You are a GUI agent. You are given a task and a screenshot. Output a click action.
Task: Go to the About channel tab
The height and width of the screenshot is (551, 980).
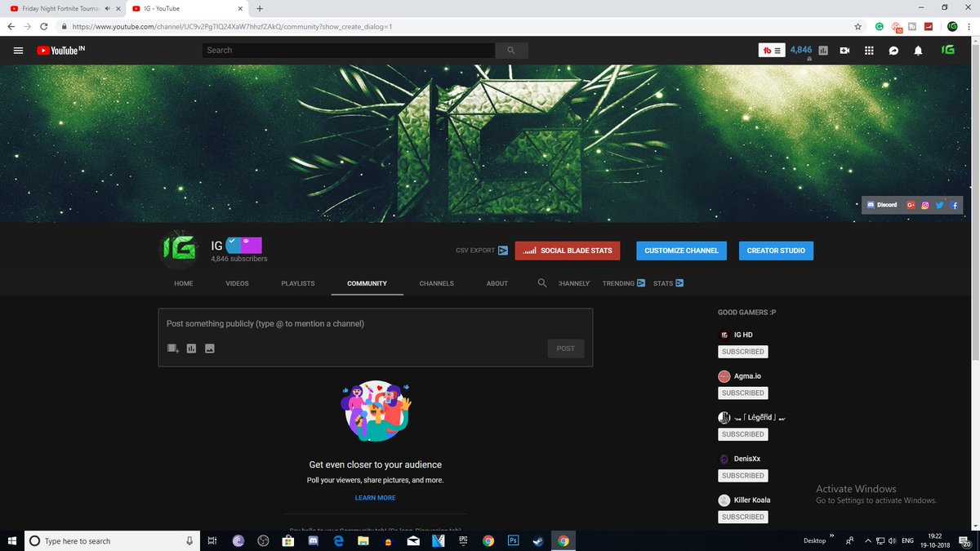(497, 283)
